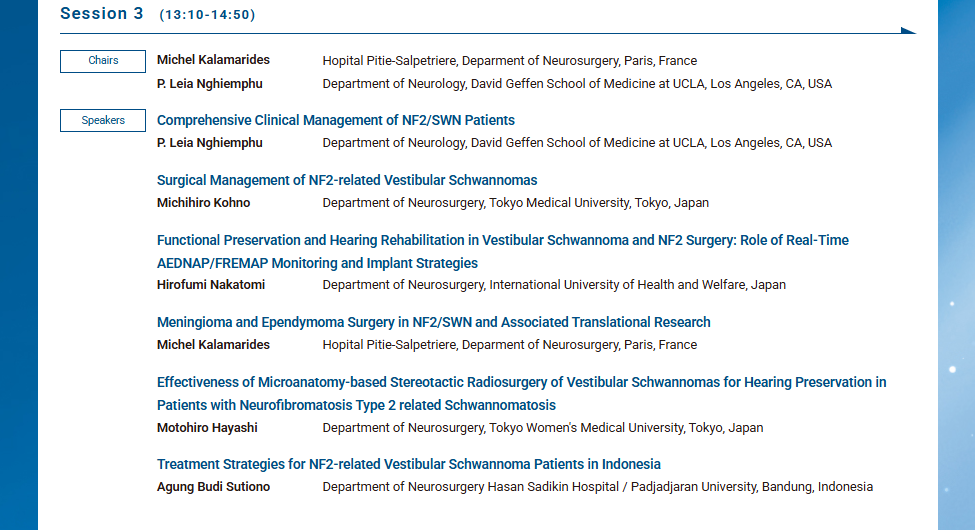Click speaker name Hirofumi Nakatomi
The image size is (975, 530).
click(209, 285)
